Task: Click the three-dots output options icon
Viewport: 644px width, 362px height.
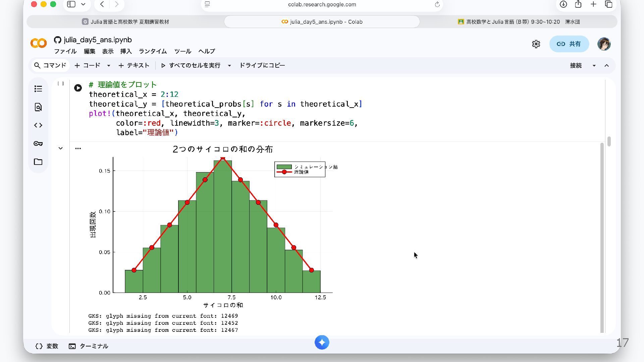Action: coord(78,148)
